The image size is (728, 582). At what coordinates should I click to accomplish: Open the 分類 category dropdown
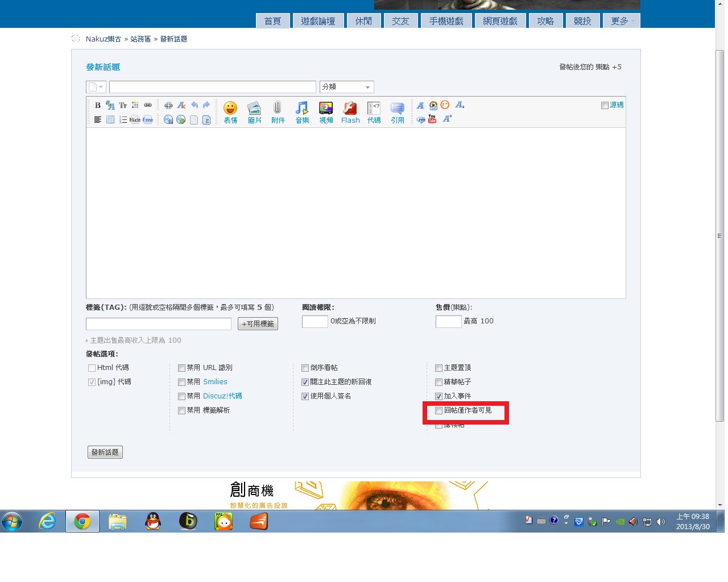pos(346,87)
